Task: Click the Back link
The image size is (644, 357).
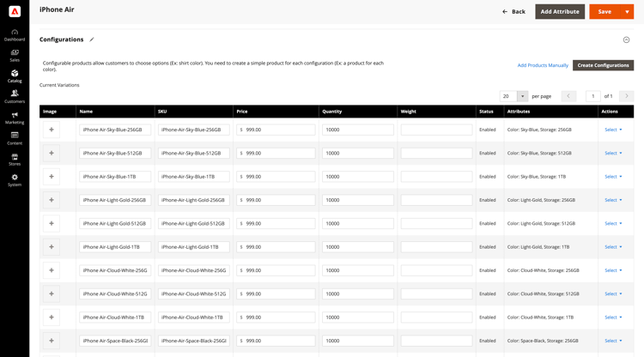Action: pyautogui.click(x=513, y=11)
